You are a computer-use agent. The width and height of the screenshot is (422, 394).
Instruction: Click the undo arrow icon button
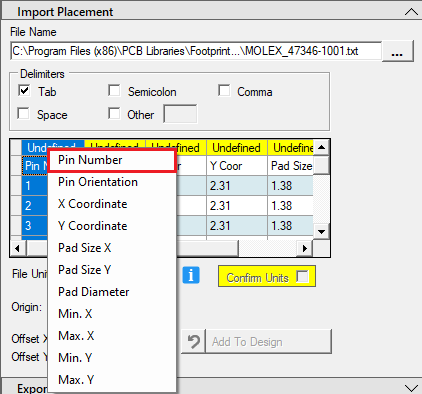(193, 342)
